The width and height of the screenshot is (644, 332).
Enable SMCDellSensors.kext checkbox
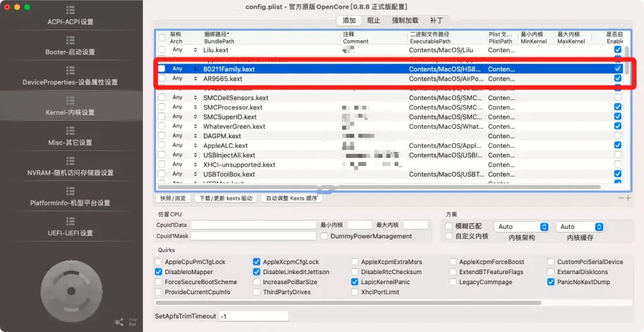point(618,97)
